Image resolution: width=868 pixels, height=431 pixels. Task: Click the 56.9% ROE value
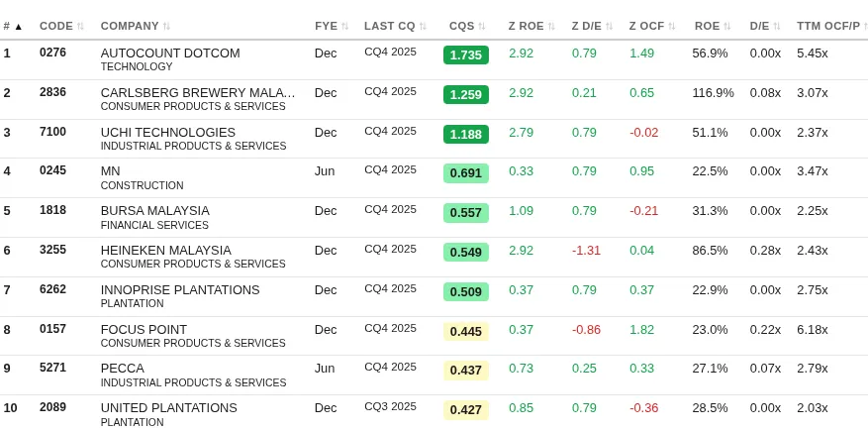[x=710, y=54]
